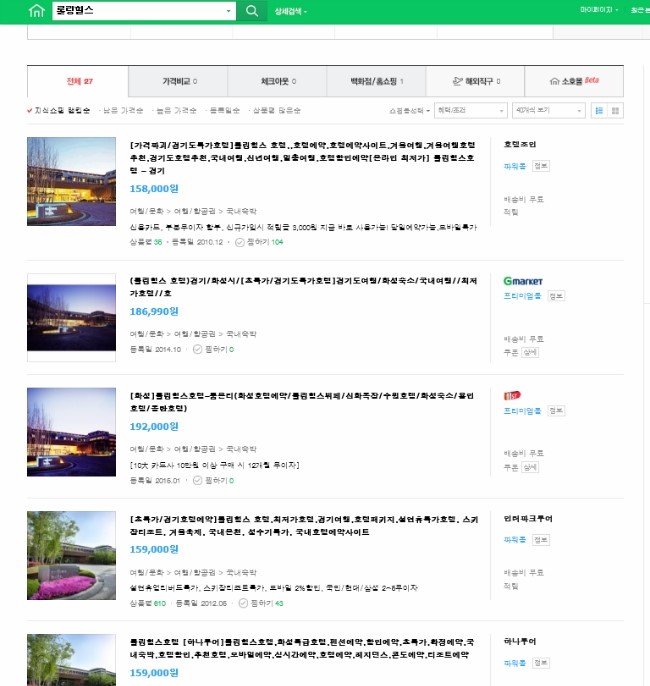
Task: Open pink-flower thumbnail of 인터파크투어 listing
Action: (71, 555)
